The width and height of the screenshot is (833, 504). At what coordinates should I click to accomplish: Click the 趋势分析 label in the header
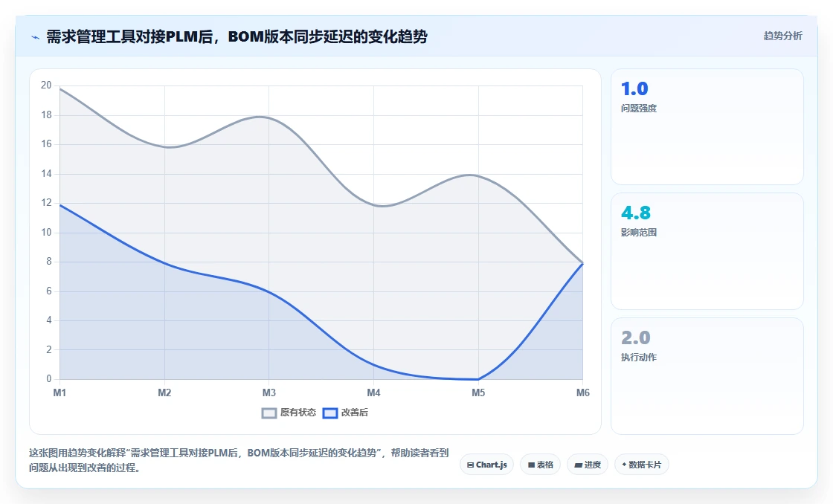[x=782, y=36]
